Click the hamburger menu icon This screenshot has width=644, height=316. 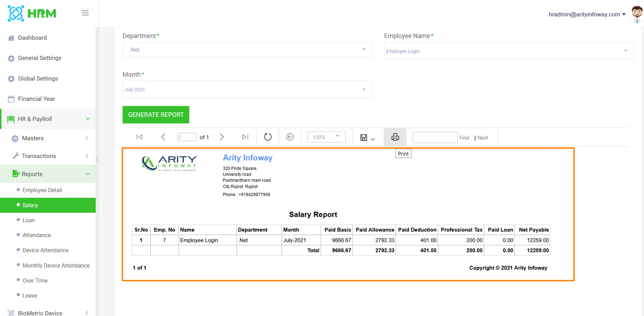(x=85, y=13)
